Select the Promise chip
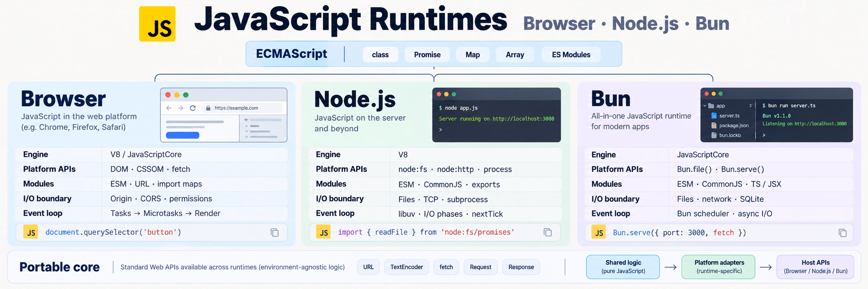Viewport: 868px width, 289px height. click(x=427, y=55)
